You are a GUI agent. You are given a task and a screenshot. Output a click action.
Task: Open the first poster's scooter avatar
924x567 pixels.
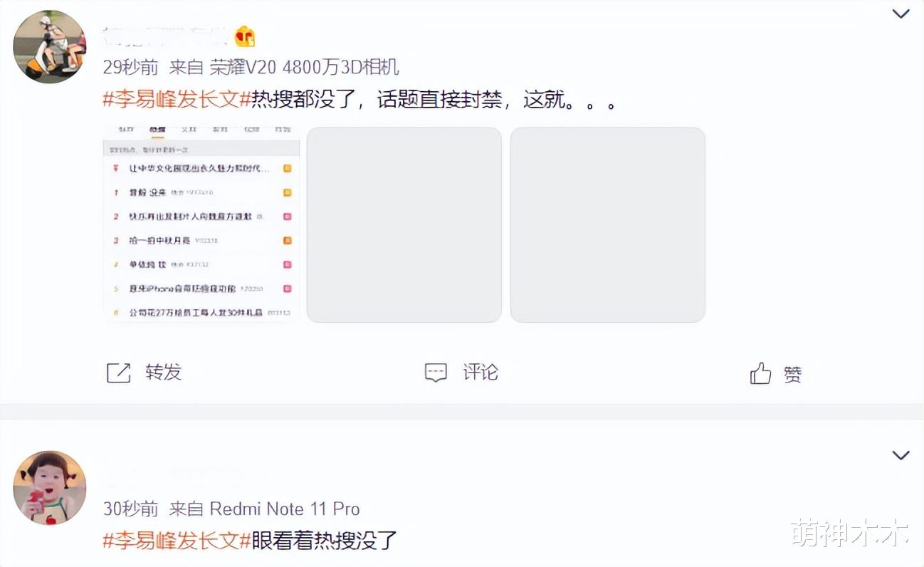[49, 47]
